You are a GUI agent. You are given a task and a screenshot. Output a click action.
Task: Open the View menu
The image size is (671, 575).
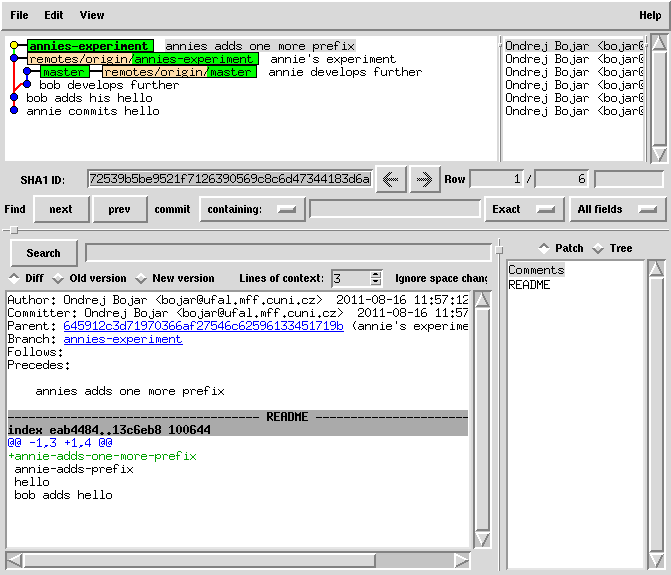coord(91,15)
